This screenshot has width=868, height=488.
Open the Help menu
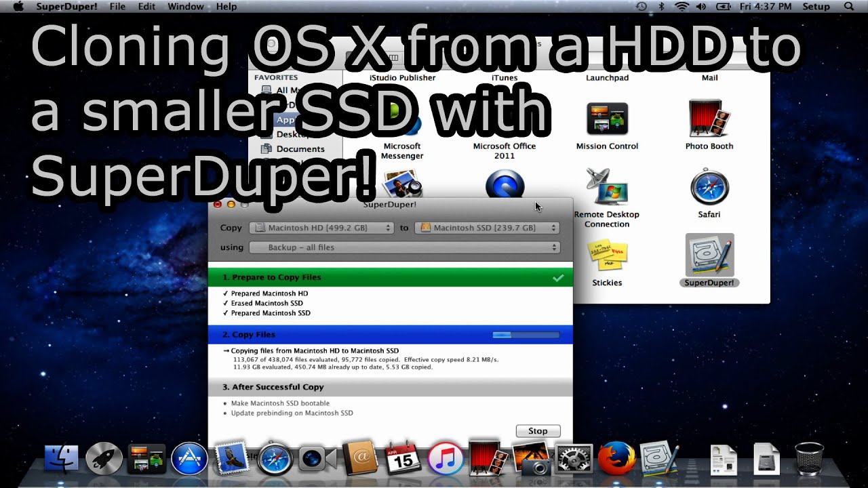point(226,7)
